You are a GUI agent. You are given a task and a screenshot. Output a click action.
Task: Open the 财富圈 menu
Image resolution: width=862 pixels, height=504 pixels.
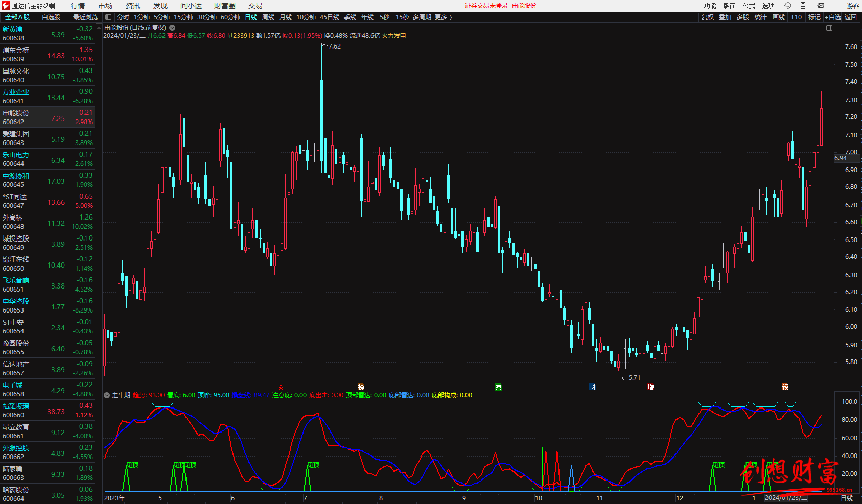225,6
